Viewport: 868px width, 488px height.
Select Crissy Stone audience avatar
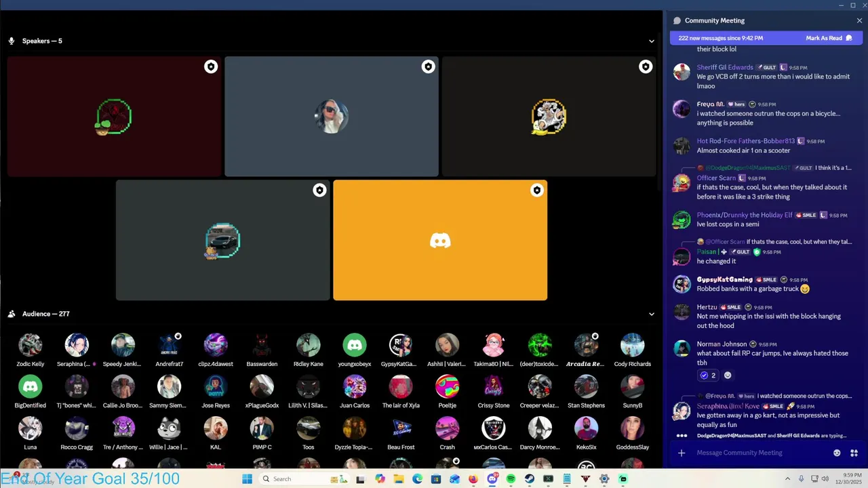pos(493,387)
